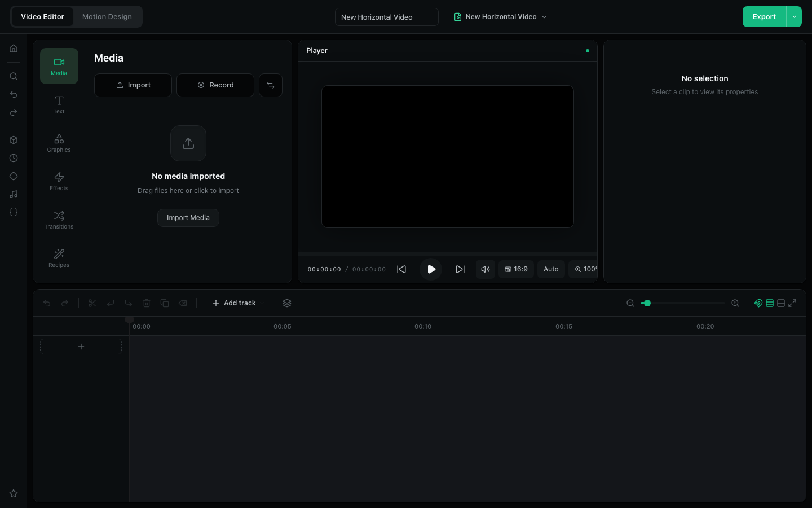Click the black player preview canvas
Image resolution: width=812 pixels, height=508 pixels.
click(x=448, y=157)
